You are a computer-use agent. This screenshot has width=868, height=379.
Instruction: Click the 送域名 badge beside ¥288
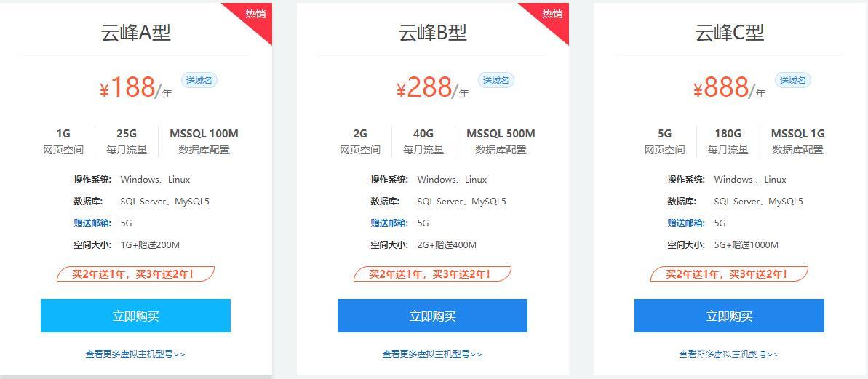pos(496,80)
